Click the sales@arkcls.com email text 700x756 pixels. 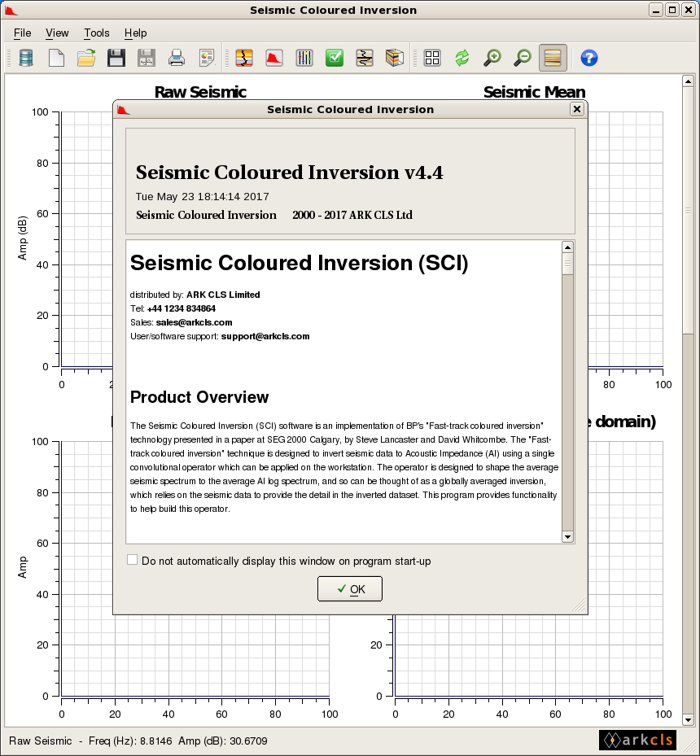tap(194, 322)
